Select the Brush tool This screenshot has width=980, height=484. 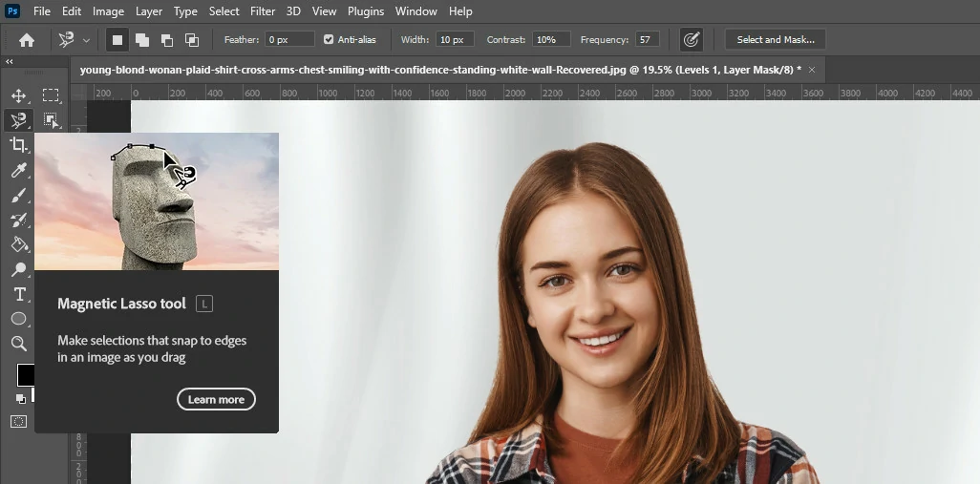point(19,196)
